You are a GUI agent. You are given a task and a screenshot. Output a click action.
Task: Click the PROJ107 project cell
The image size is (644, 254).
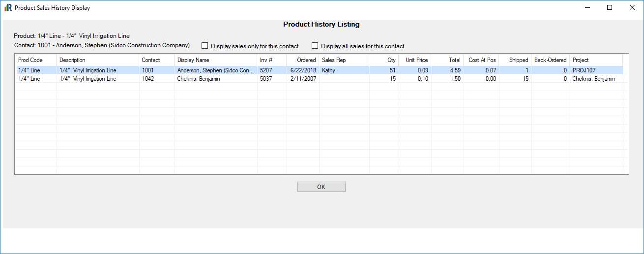596,70
